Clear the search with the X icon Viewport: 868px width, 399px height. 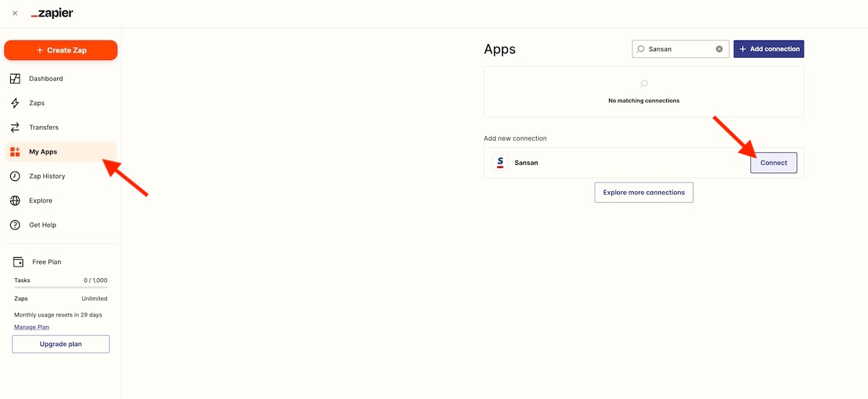[719, 49]
